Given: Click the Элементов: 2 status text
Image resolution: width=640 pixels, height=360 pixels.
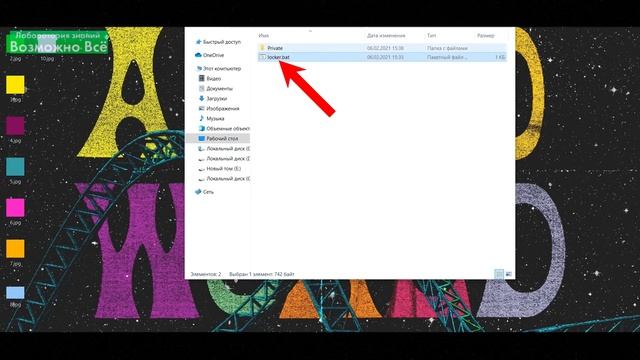Looking at the screenshot, I should (x=206, y=274).
